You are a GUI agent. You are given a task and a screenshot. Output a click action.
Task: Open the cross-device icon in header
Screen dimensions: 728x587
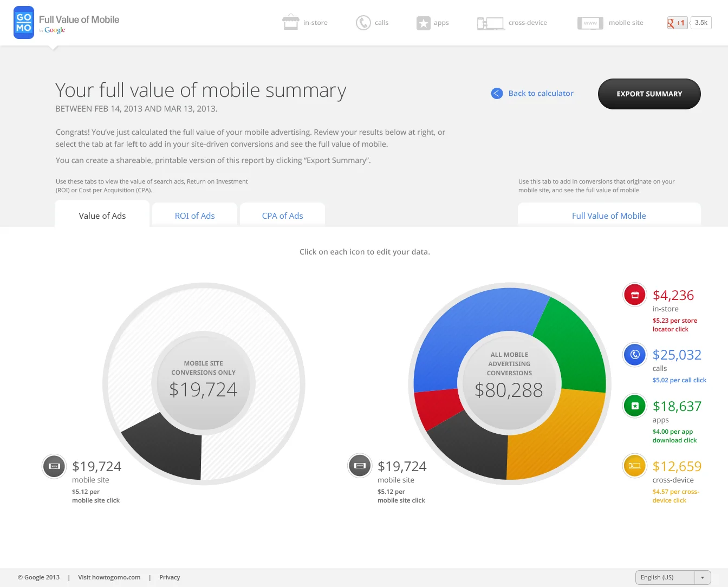pyautogui.click(x=491, y=23)
